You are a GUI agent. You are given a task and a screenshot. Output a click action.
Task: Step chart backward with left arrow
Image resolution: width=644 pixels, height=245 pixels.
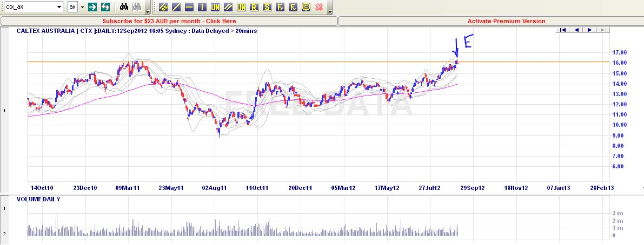tap(576, 30)
